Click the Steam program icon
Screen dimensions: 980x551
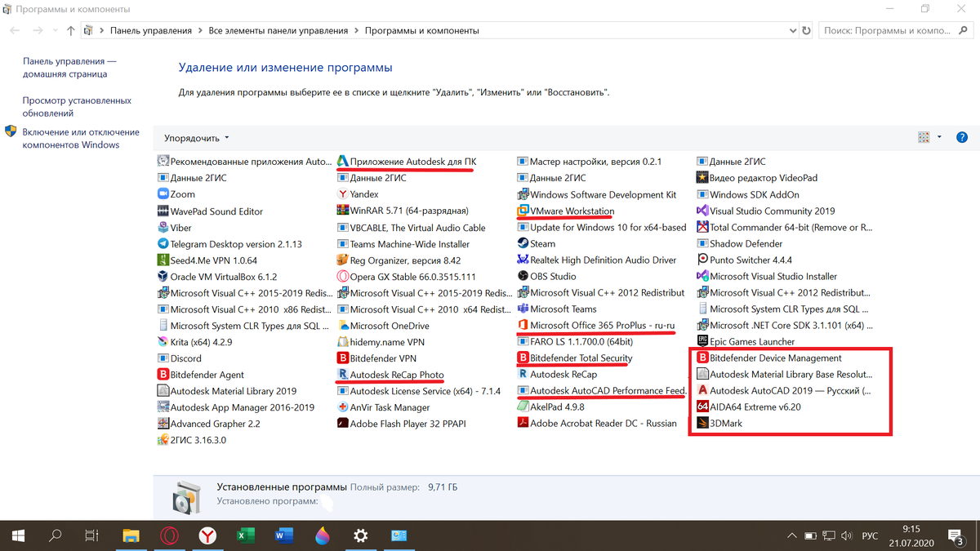tap(523, 243)
